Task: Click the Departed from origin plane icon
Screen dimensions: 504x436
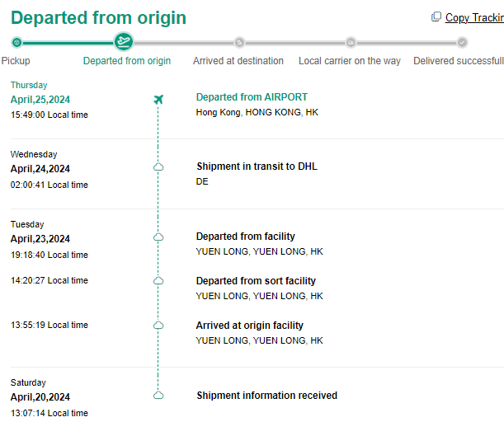Action: pos(124,42)
